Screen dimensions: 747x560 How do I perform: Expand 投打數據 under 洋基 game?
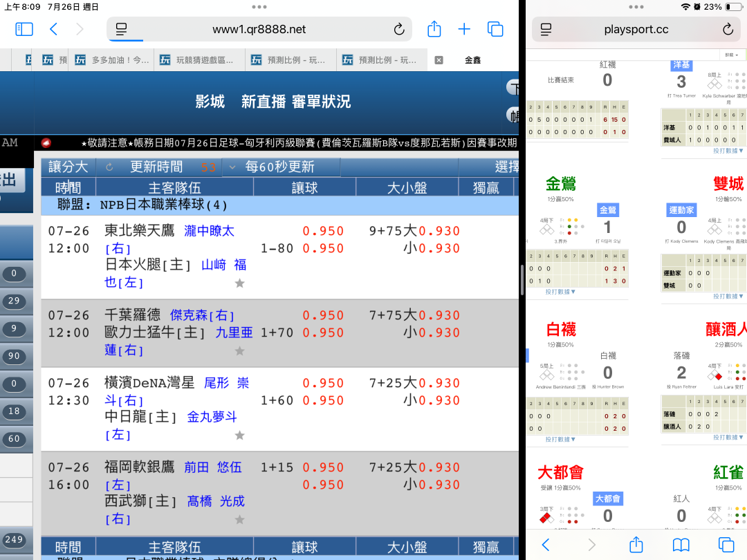point(728,151)
